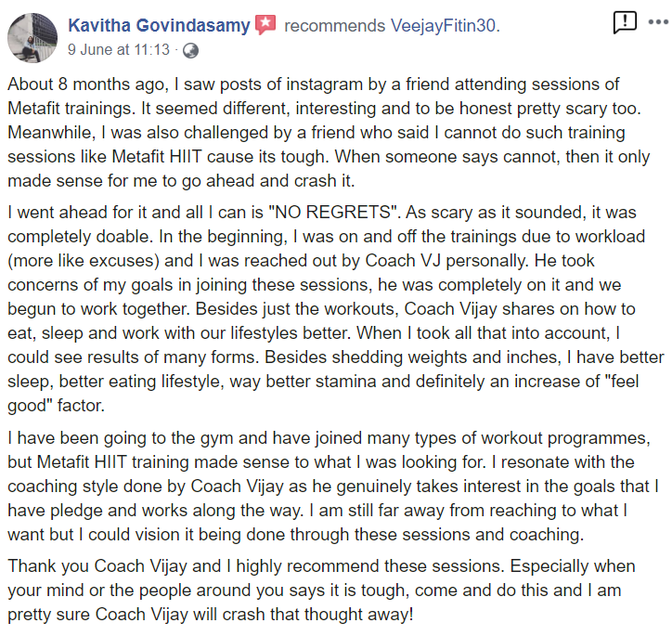This screenshot has height=636, width=672.
Task: Open Kavitha Govindasamy's profile picture
Action: click(x=32, y=38)
